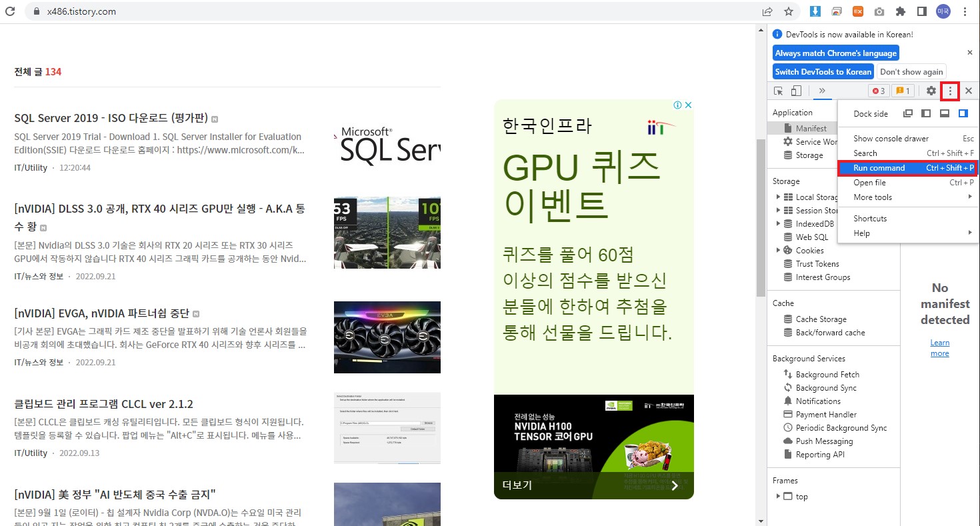Viewport: 980px width, 526px height.
Task: Select Manifest in Application sidebar
Action: point(811,129)
